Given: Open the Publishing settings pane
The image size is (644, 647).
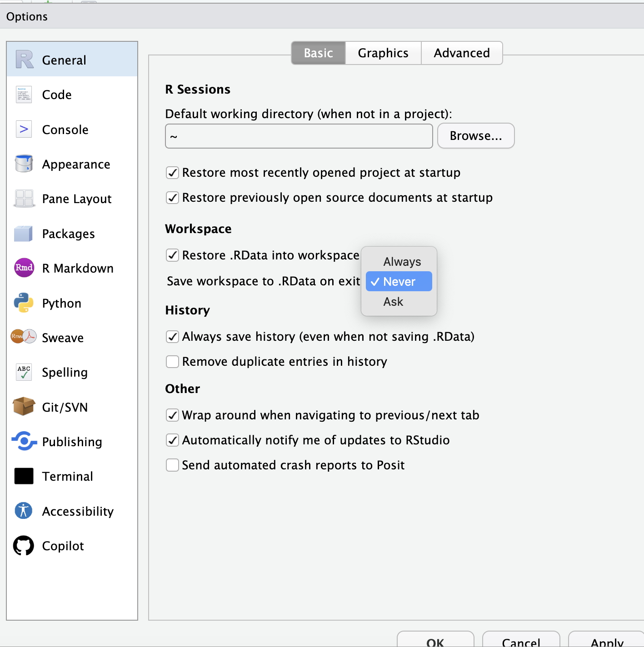Looking at the screenshot, I should (x=72, y=442).
